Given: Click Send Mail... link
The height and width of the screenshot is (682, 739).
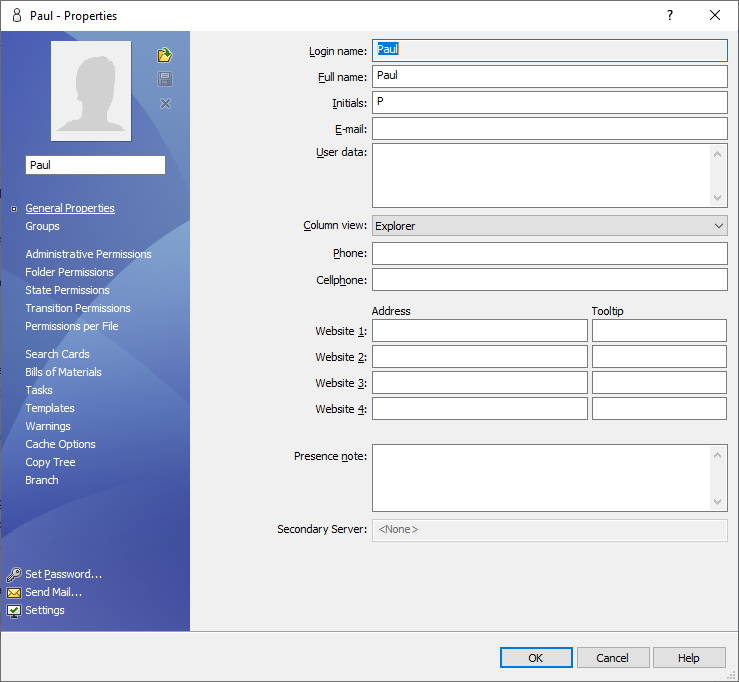Looking at the screenshot, I should tap(54, 592).
